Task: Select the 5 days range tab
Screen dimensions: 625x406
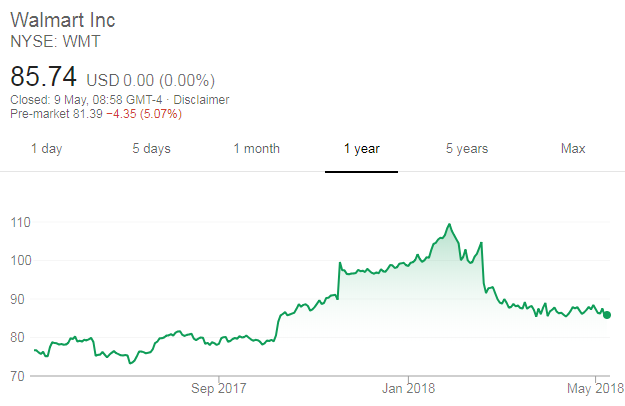Action: (x=151, y=149)
